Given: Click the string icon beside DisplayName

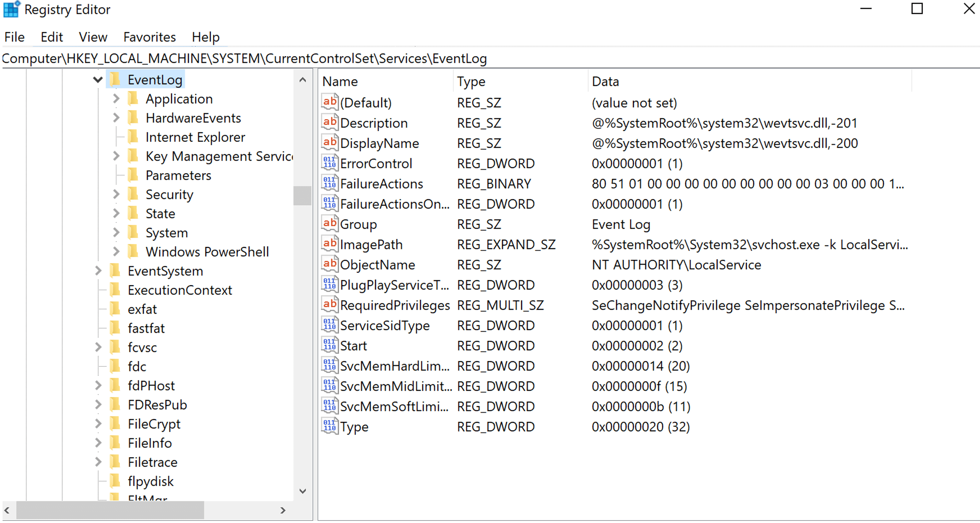Looking at the screenshot, I should coord(330,143).
